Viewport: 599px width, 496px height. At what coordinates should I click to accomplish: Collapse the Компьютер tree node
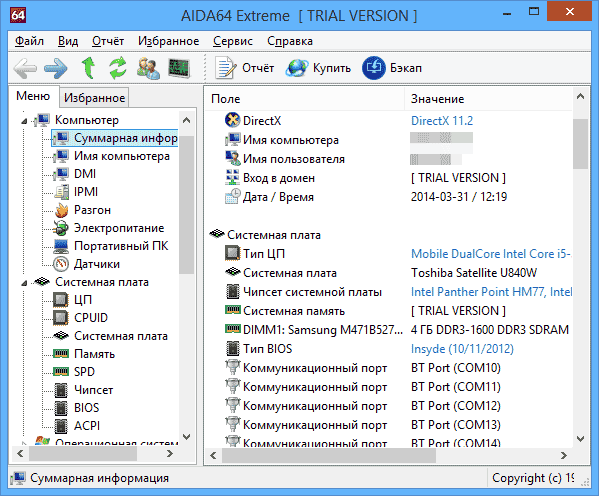click(x=24, y=121)
